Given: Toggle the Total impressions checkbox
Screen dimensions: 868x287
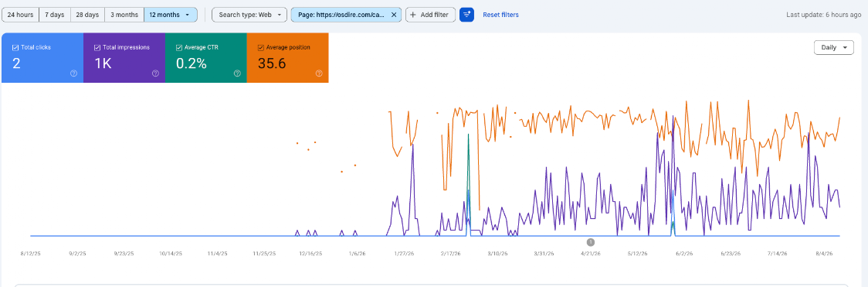Looking at the screenshot, I should coord(97,48).
